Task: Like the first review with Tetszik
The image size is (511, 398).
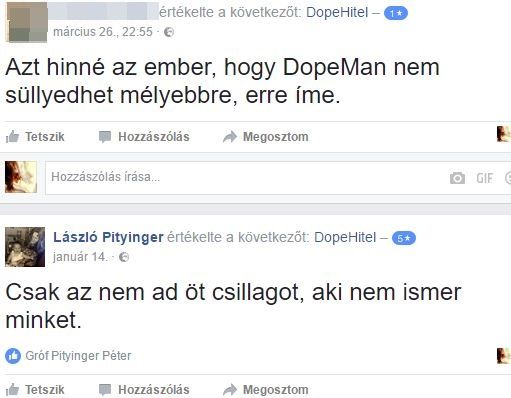Action: tap(35, 137)
